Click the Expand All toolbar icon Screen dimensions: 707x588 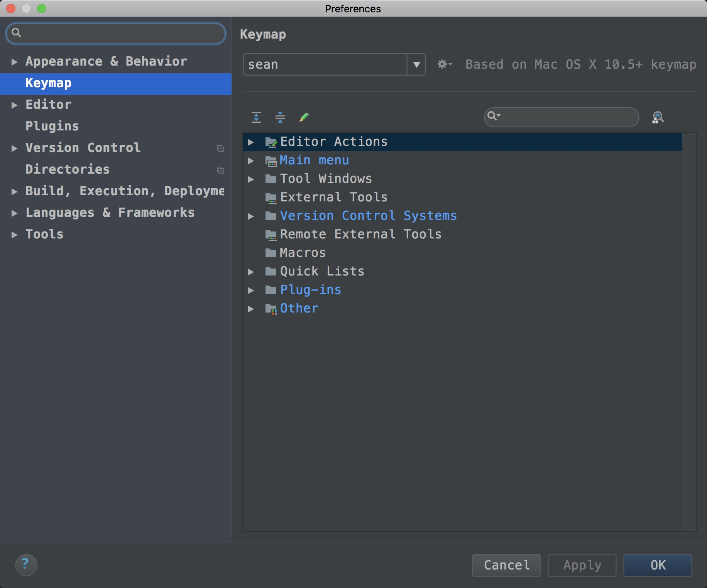coord(256,117)
